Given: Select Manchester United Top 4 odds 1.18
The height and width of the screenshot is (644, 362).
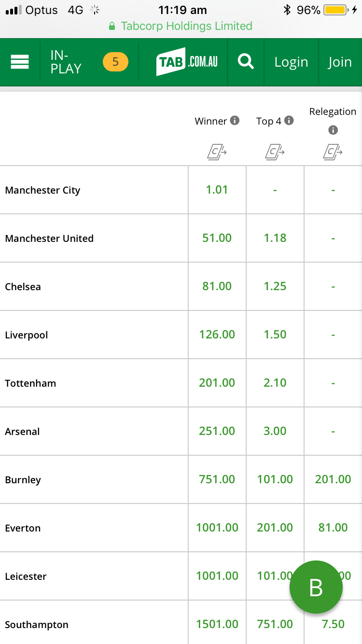Looking at the screenshot, I should coord(275,238).
